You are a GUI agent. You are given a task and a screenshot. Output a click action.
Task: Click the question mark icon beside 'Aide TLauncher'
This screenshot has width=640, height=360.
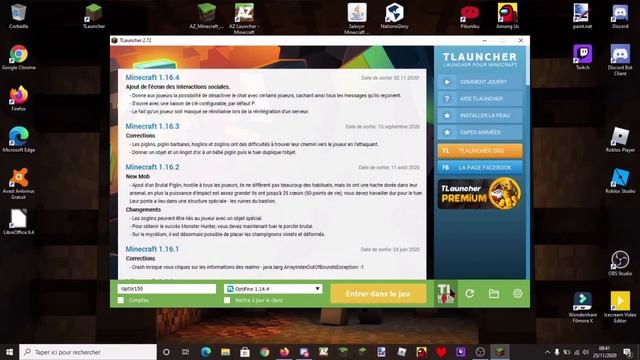click(447, 99)
